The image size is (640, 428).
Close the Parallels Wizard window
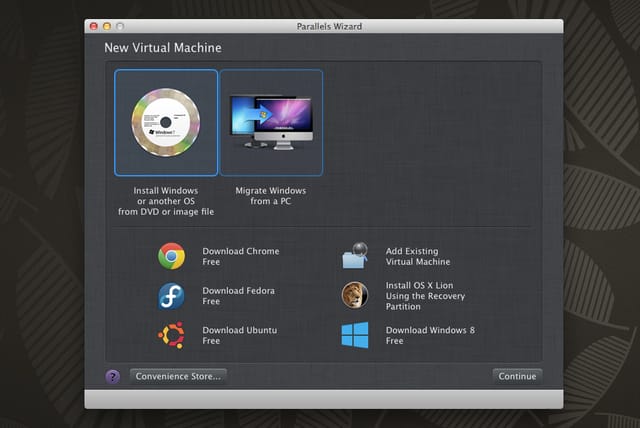93,27
